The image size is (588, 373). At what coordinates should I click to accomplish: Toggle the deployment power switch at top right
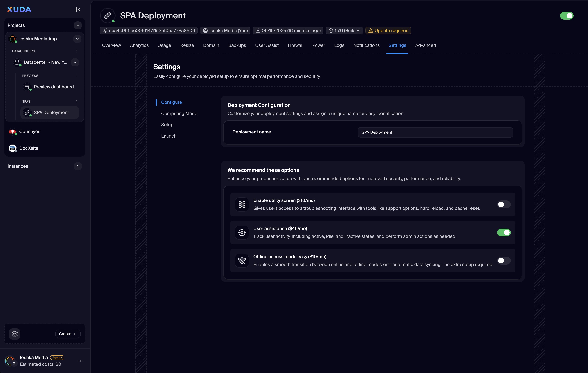coord(566,16)
